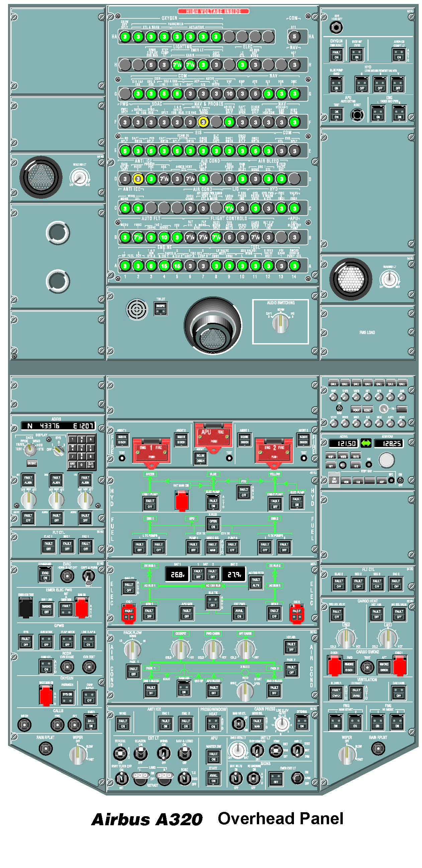Turn the IR1 mode selector knob
422x868 pixels.
(x=28, y=500)
